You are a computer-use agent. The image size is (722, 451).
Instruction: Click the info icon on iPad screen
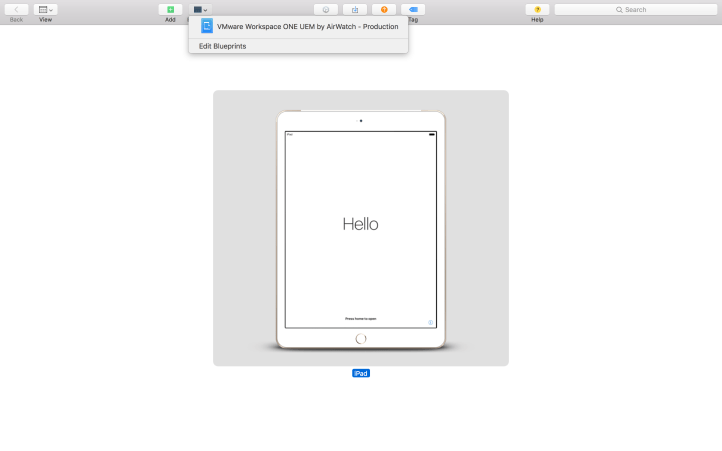(431, 322)
